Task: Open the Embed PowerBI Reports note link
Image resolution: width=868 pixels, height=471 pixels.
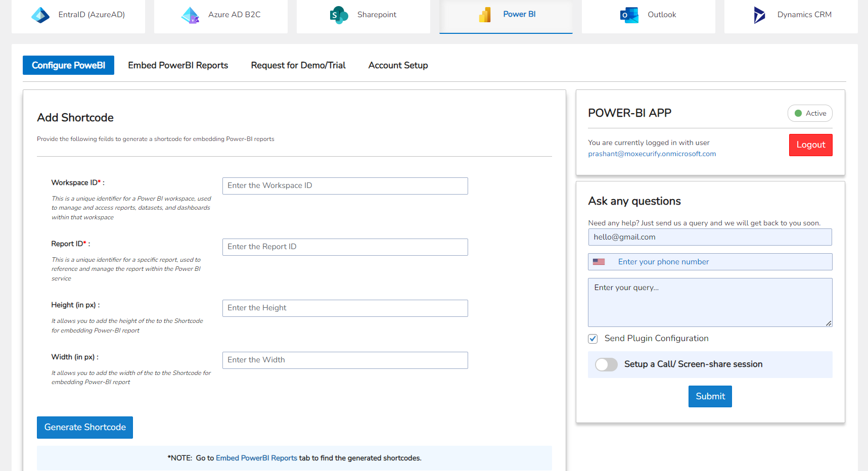Action: click(256, 458)
